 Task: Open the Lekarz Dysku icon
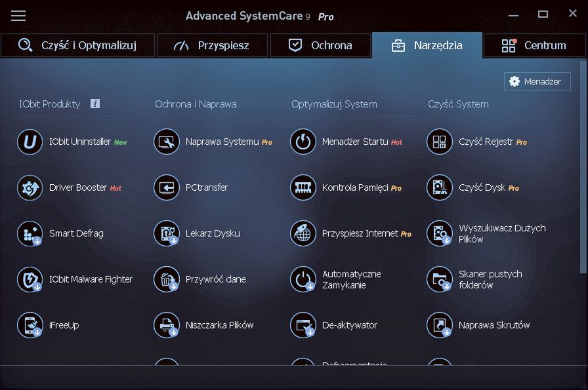tap(167, 233)
